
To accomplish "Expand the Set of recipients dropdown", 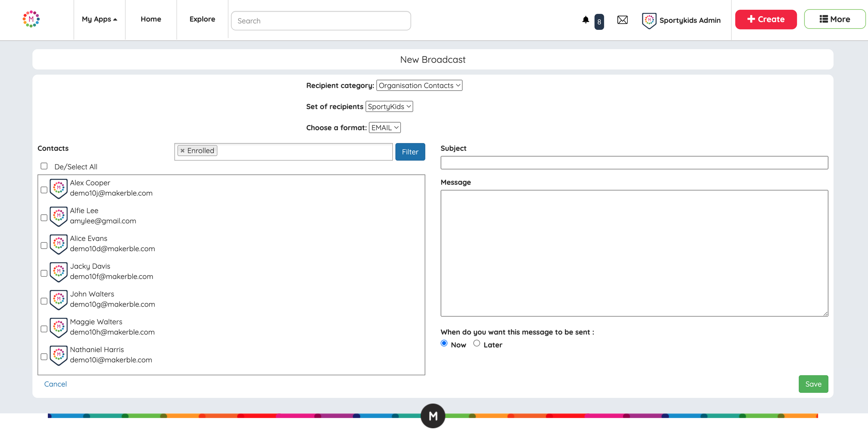I will coord(389,107).
